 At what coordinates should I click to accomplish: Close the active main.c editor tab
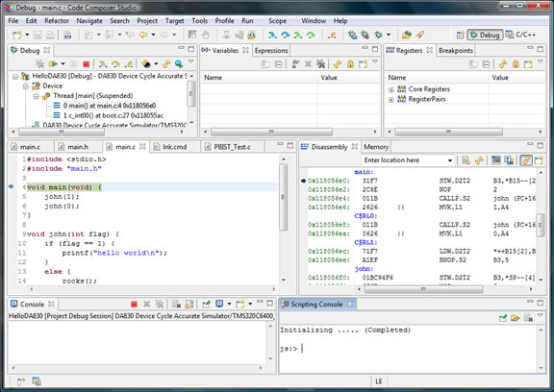pyautogui.click(x=142, y=146)
